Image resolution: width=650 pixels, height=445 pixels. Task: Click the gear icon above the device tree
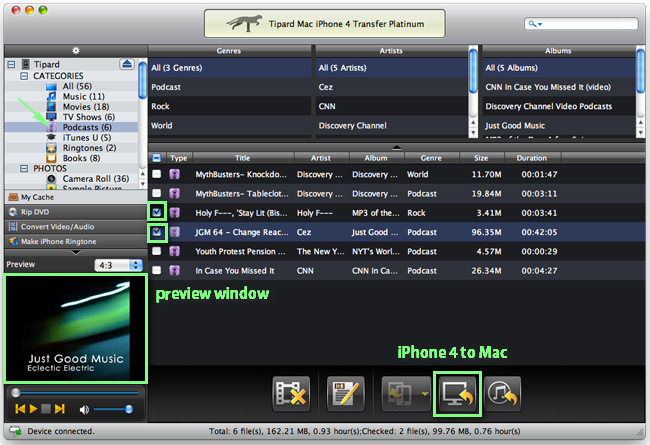(x=75, y=51)
